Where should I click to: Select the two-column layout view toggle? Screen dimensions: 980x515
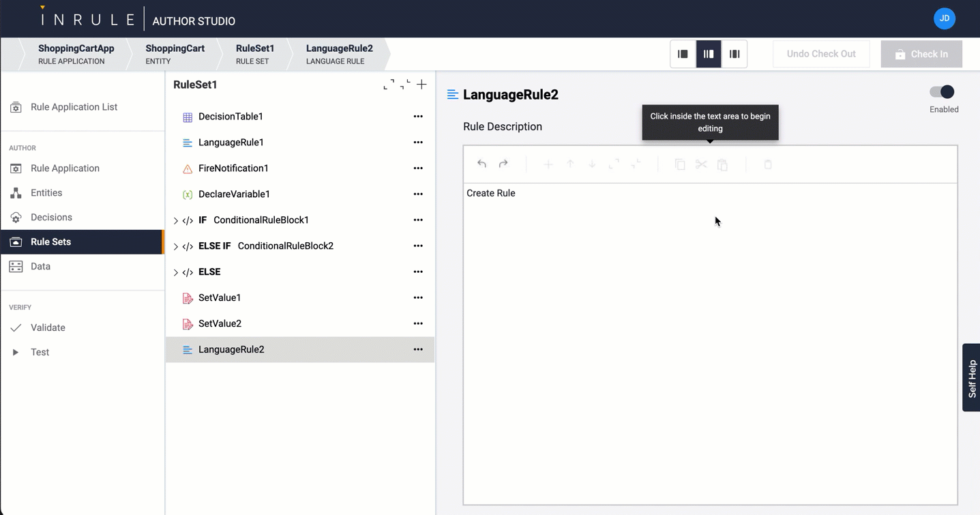(709, 54)
